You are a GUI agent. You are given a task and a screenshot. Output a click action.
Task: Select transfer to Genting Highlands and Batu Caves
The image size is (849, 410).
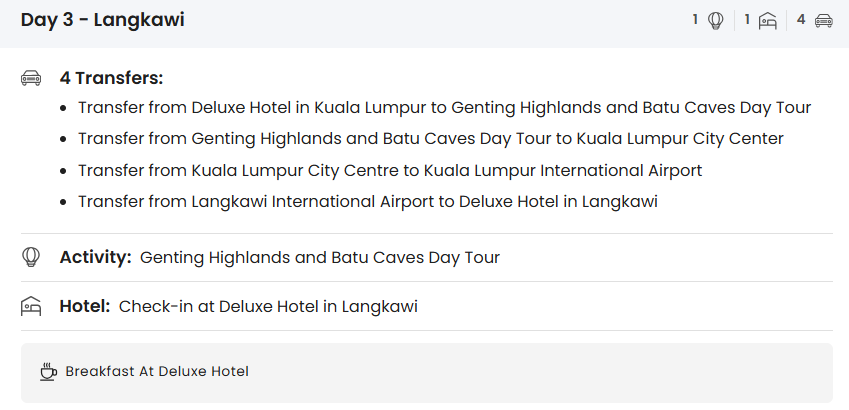(x=444, y=108)
